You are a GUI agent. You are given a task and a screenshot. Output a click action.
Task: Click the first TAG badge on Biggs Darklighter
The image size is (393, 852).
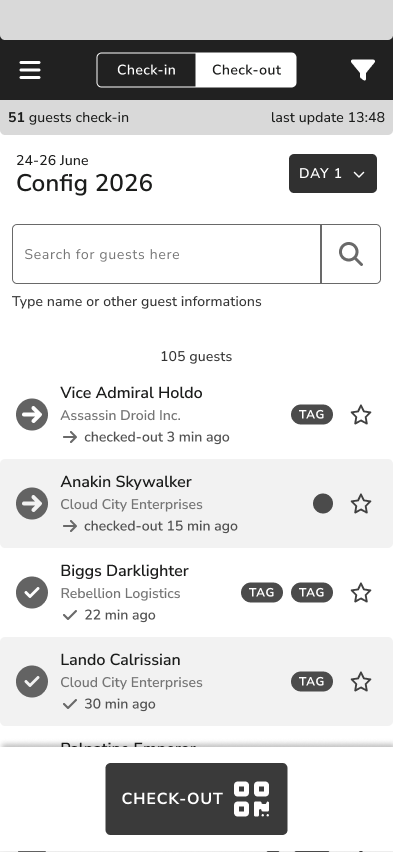[x=262, y=592]
